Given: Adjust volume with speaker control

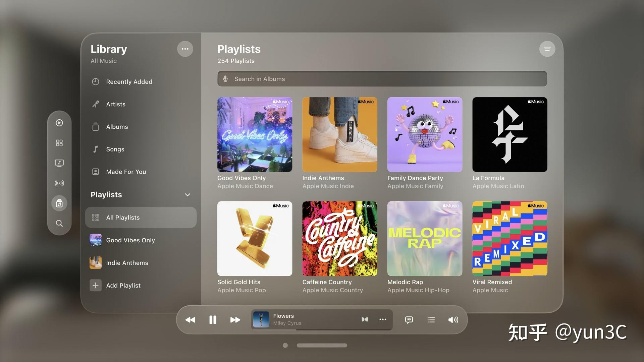Looking at the screenshot, I should [x=453, y=320].
